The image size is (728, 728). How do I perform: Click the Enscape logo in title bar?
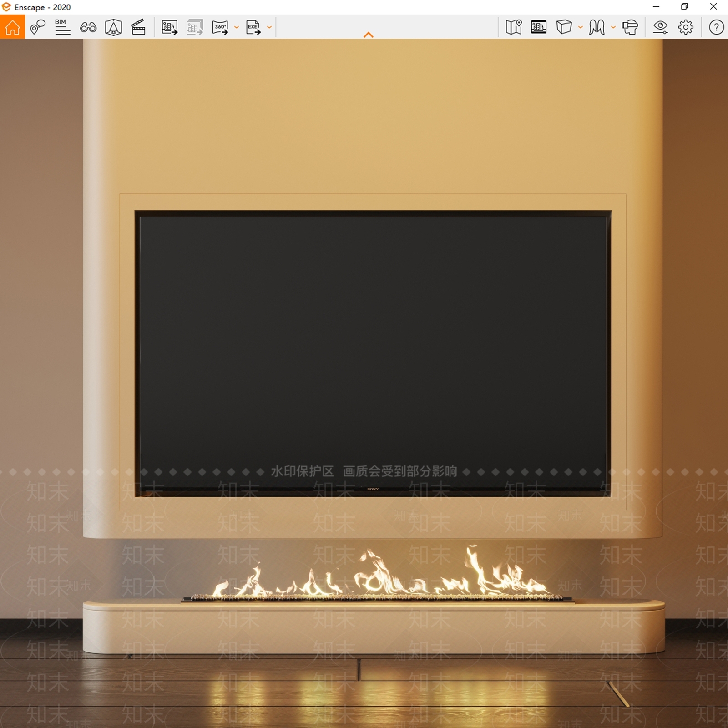6,7
